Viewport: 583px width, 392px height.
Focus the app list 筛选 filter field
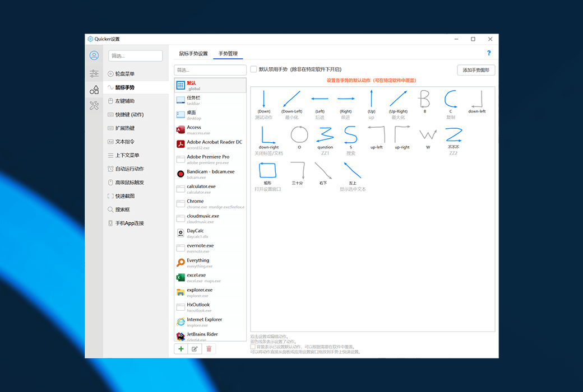[x=210, y=70]
